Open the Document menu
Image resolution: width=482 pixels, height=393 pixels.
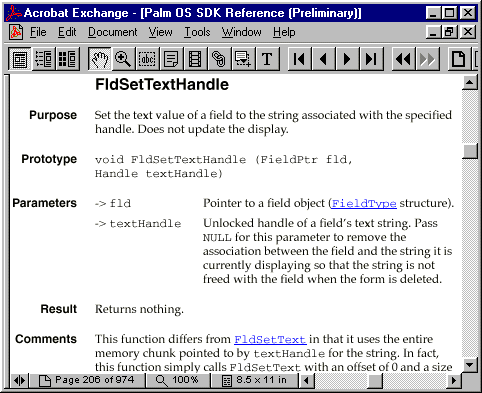point(113,32)
